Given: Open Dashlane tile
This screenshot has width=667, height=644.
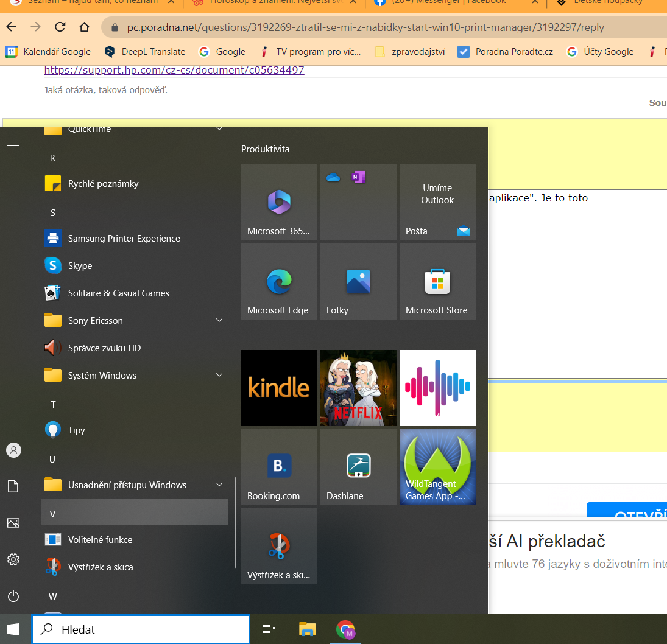Looking at the screenshot, I should point(358,467).
